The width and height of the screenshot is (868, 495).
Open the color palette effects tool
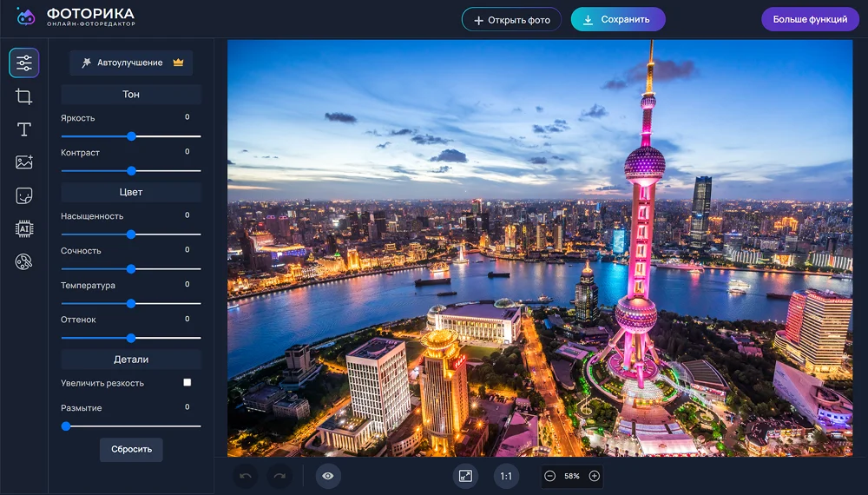click(x=23, y=261)
